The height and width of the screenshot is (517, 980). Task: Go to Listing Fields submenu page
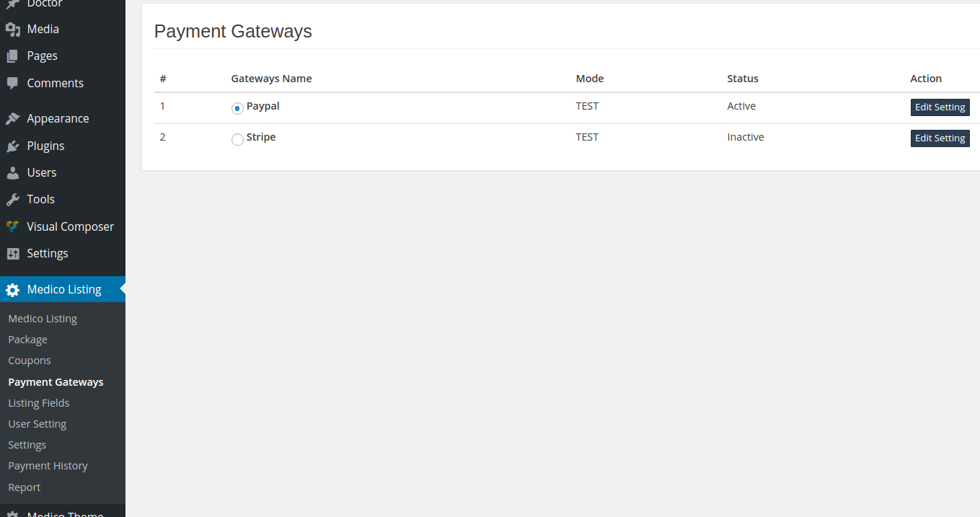(x=39, y=403)
